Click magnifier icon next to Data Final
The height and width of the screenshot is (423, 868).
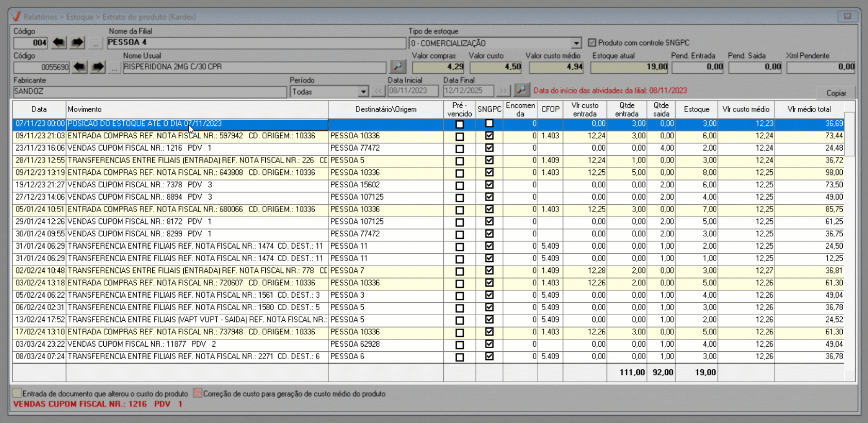tap(521, 90)
